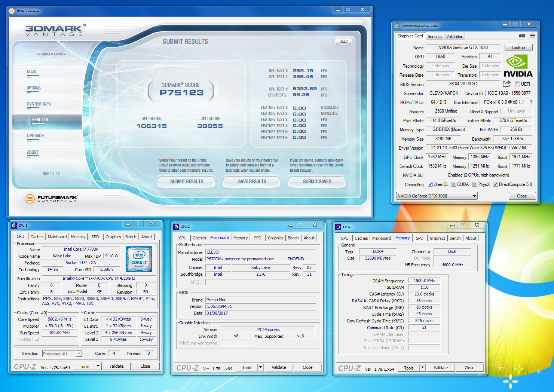The width and height of the screenshot is (554, 392).
Task: Expand the Tools dropdown arrow in CPU-Z CPU window
Action: click(98, 366)
